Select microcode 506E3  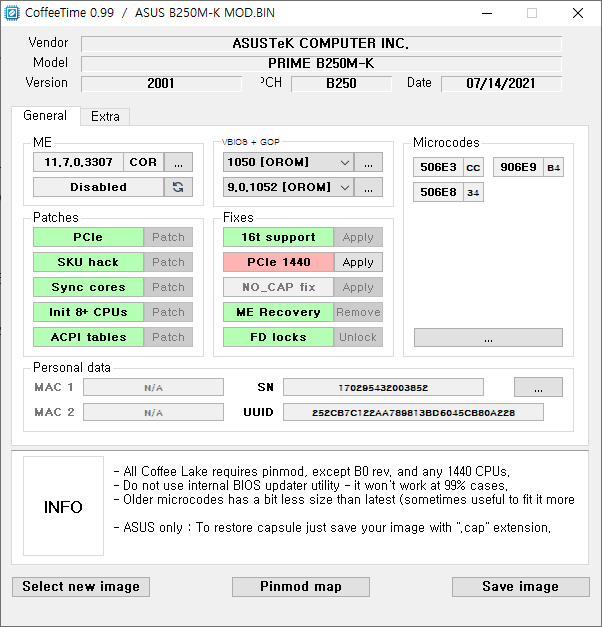click(438, 167)
